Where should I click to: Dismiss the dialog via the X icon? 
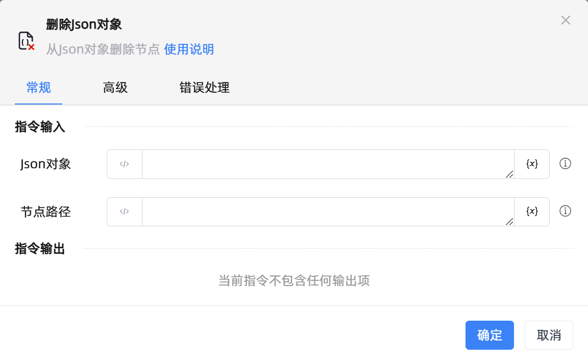566,20
